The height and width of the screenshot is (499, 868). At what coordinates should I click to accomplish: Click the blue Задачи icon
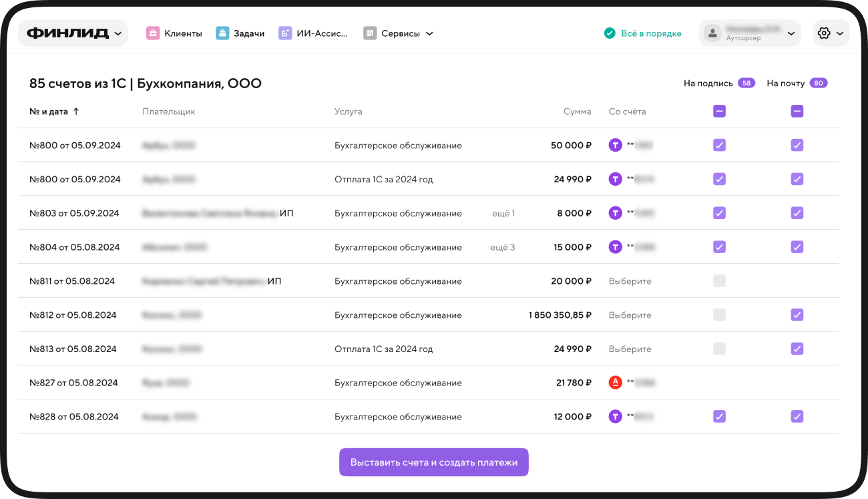pos(222,33)
